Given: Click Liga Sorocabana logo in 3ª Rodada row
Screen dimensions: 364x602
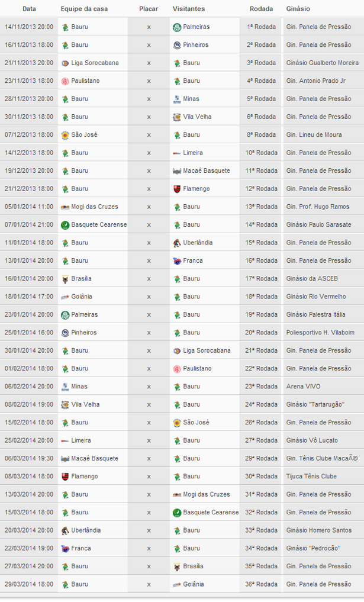Looking at the screenshot, I should [x=65, y=63].
